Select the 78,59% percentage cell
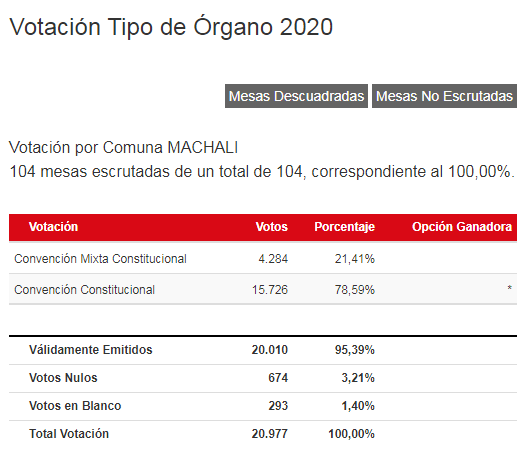Screen dimensions: 529x450 click(355, 290)
